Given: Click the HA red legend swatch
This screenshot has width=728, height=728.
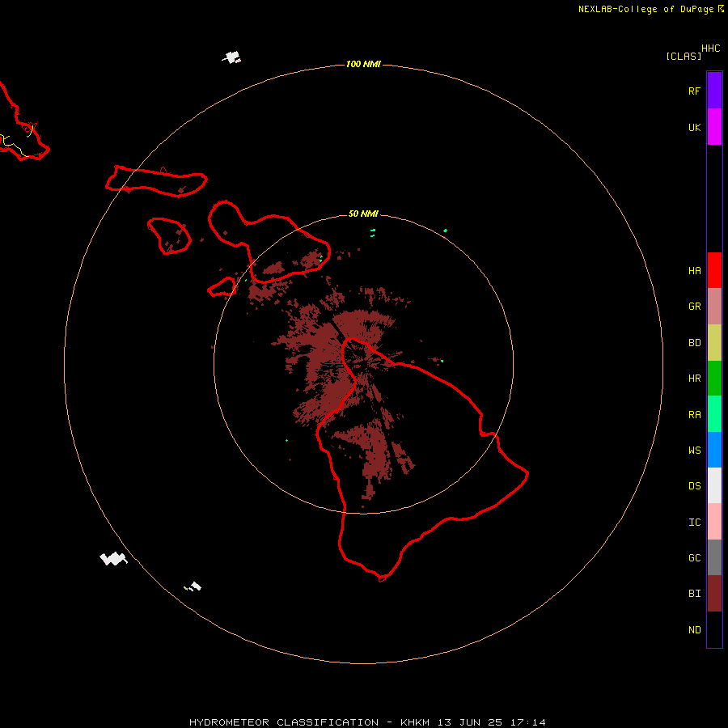Looking at the screenshot, I should 714,270.
